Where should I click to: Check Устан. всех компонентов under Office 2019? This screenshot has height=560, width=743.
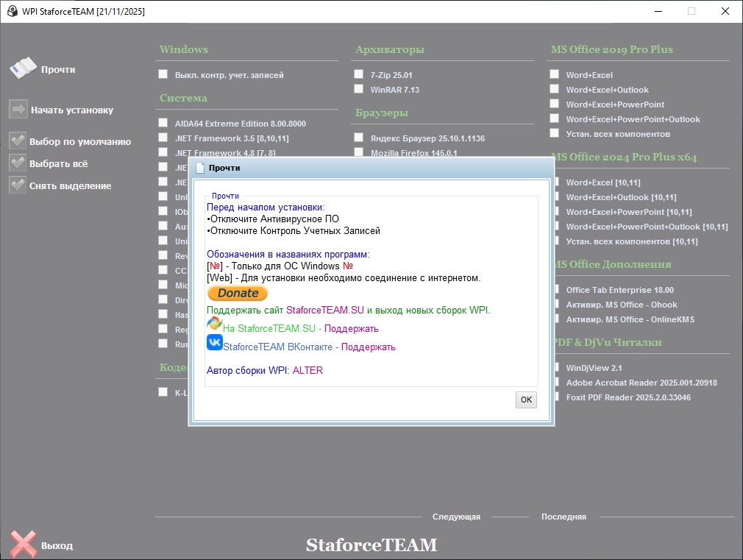tap(555, 132)
